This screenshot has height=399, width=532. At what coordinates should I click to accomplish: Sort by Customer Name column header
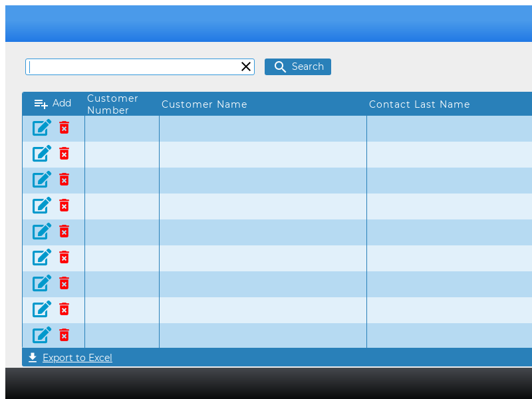[204, 104]
